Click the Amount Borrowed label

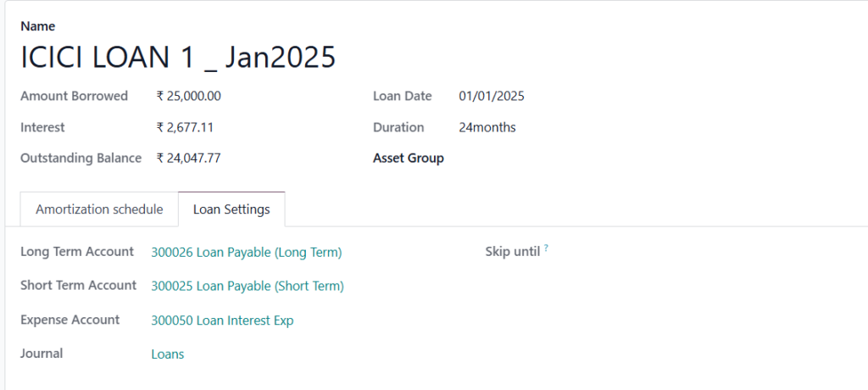pyautogui.click(x=74, y=96)
